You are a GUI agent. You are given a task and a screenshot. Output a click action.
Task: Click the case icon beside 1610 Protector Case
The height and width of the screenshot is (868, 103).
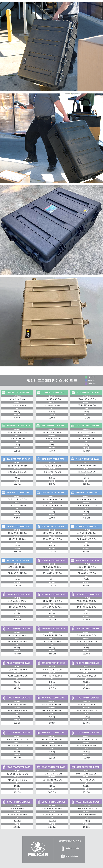pos(4,594)
